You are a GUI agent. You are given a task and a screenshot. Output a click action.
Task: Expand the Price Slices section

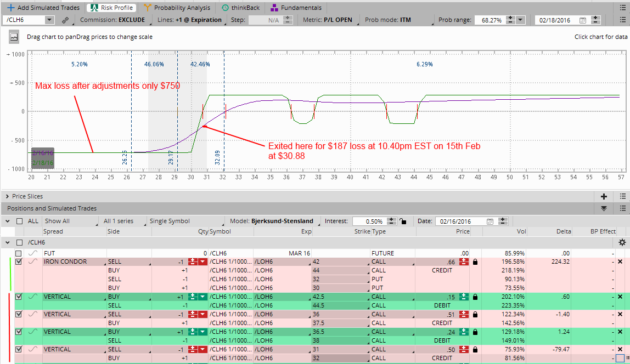click(8, 196)
